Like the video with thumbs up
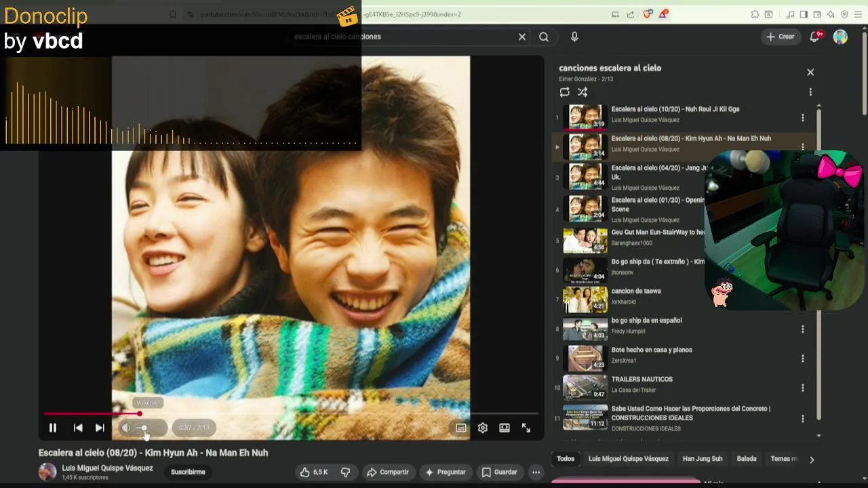The image size is (868, 488). 314,472
